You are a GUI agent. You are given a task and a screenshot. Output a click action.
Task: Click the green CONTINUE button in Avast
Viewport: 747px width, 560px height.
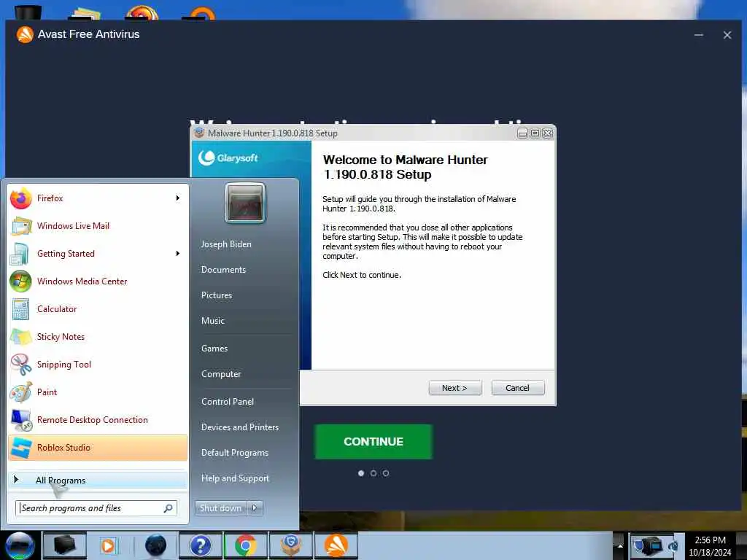click(373, 442)
